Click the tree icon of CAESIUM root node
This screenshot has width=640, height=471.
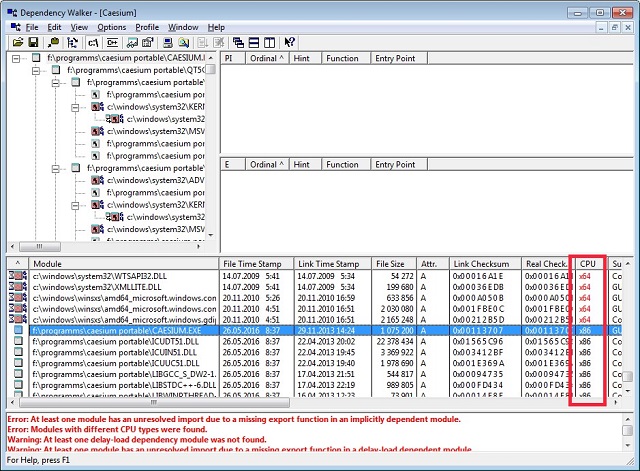(x=36, y=58)
